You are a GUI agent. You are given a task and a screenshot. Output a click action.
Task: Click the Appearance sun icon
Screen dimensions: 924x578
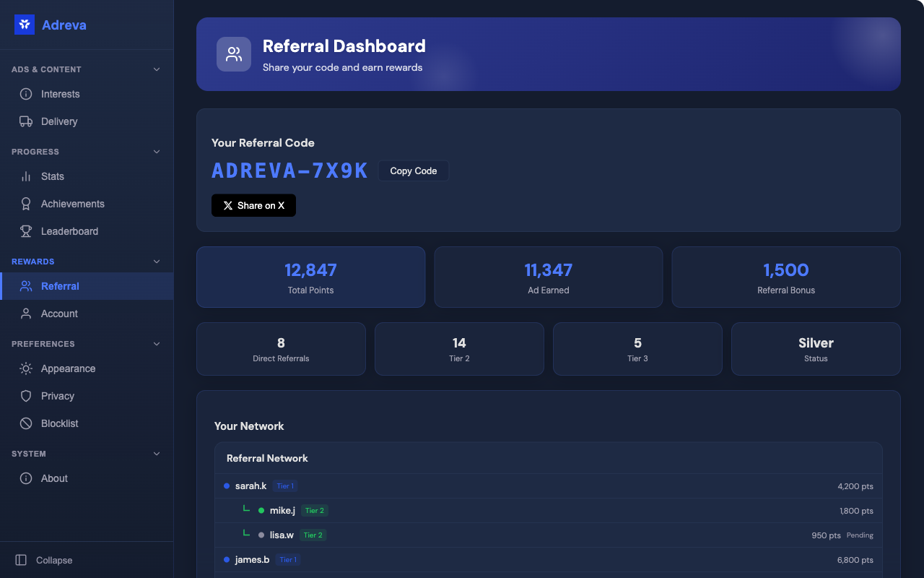(x=26, y=368)
